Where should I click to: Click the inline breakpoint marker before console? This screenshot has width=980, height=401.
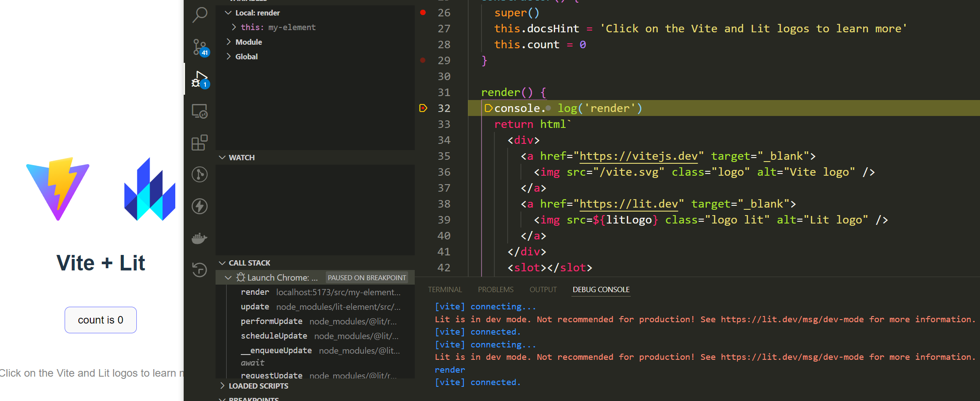point(488,108)
